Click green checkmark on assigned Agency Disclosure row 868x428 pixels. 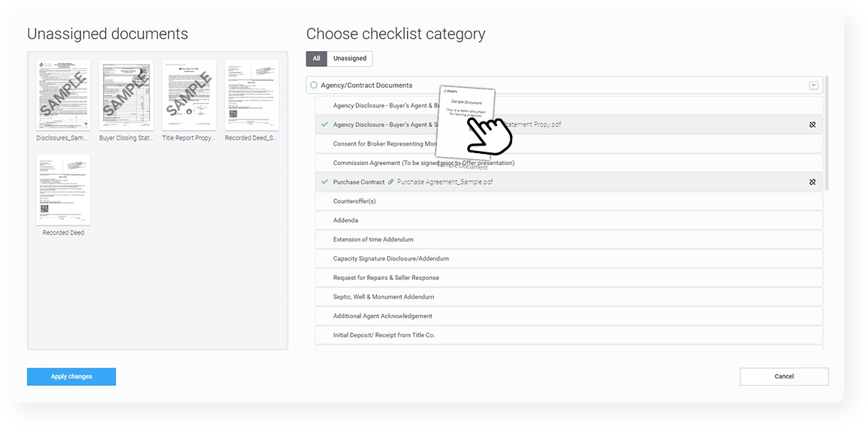coord(324,125)
